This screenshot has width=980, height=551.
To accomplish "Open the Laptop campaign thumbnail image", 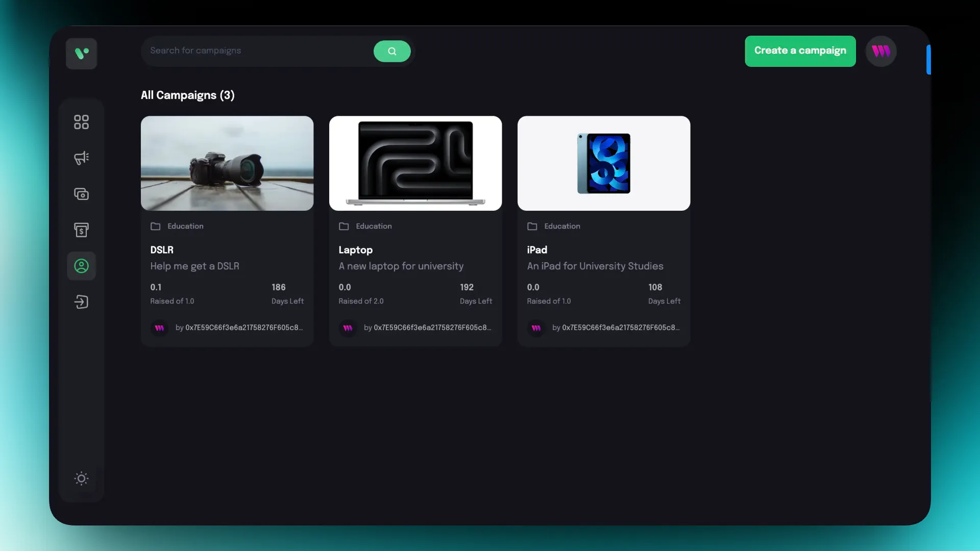I will pyautogui.click(x=415, y=163).
